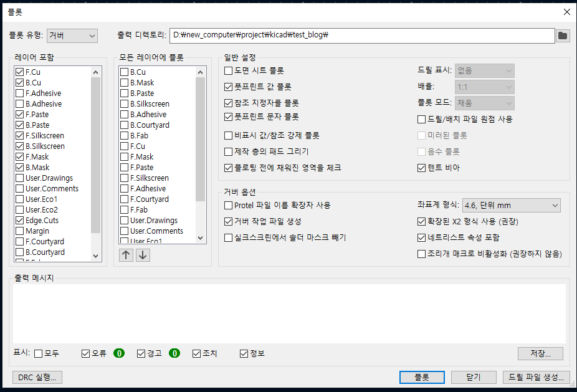Toggle 오류 message filter checkbox
Image resolution: width=577 pixels, height=392 pixels.
(85, 354)
